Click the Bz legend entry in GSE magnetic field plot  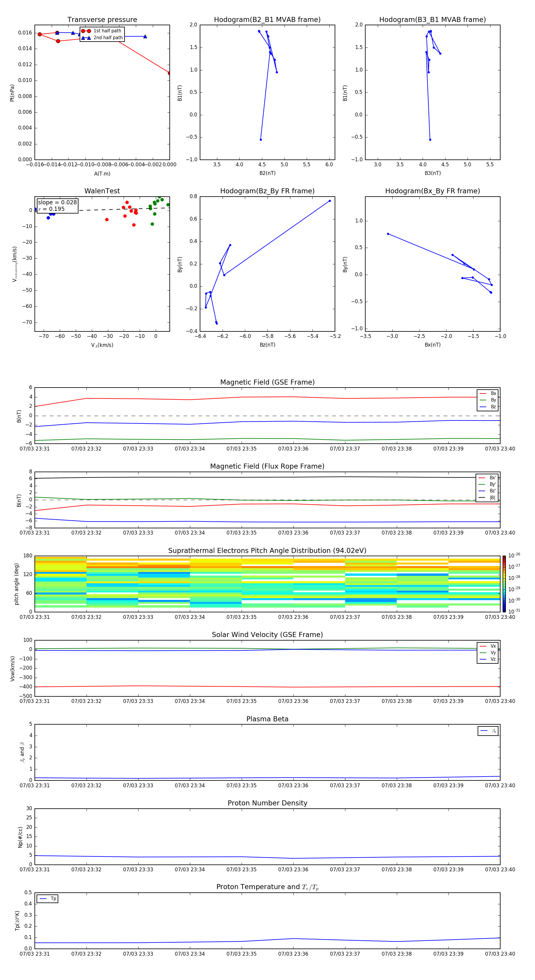488,407
